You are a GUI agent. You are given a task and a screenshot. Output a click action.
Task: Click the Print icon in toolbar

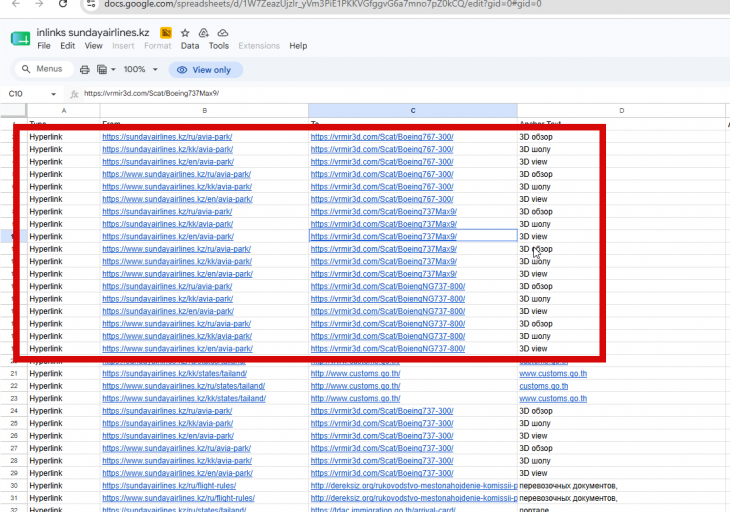(84, 69)
